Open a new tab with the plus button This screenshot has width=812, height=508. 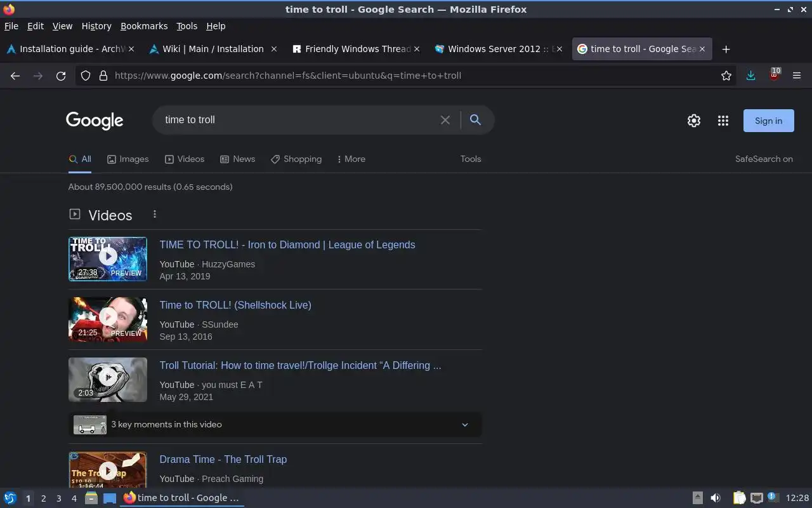click(x=726, y=49)
